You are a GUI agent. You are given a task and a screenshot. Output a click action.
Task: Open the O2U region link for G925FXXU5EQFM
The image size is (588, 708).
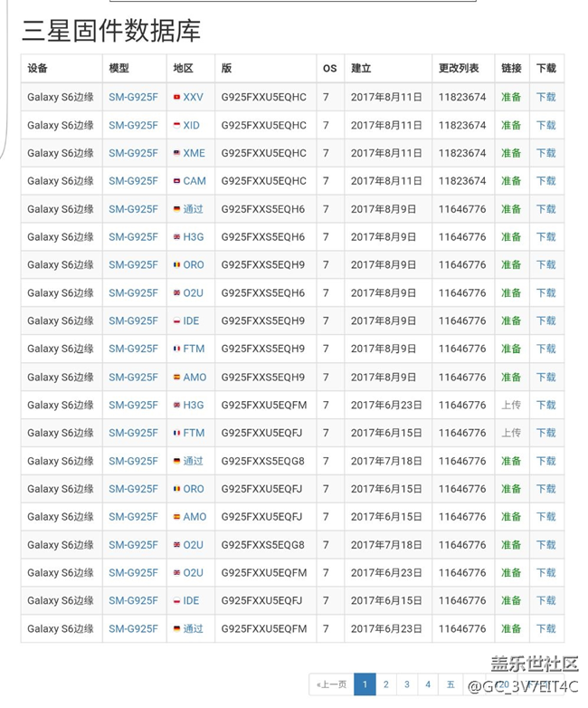(194, 572)
